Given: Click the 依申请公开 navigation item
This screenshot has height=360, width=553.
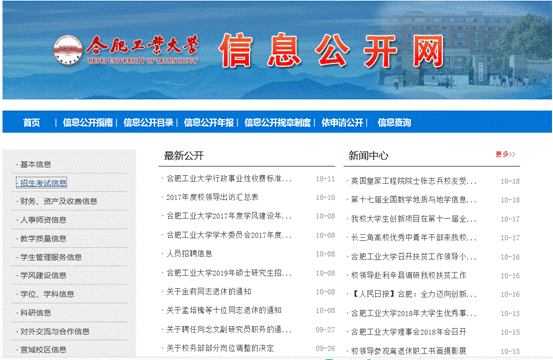Looking at the screenshot, I should coord(342,123).
